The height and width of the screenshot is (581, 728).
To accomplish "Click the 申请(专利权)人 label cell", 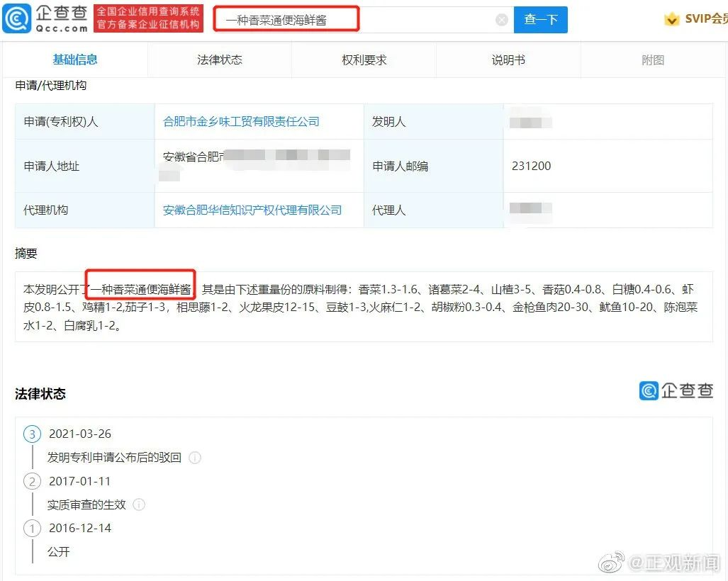I will 85,122.
